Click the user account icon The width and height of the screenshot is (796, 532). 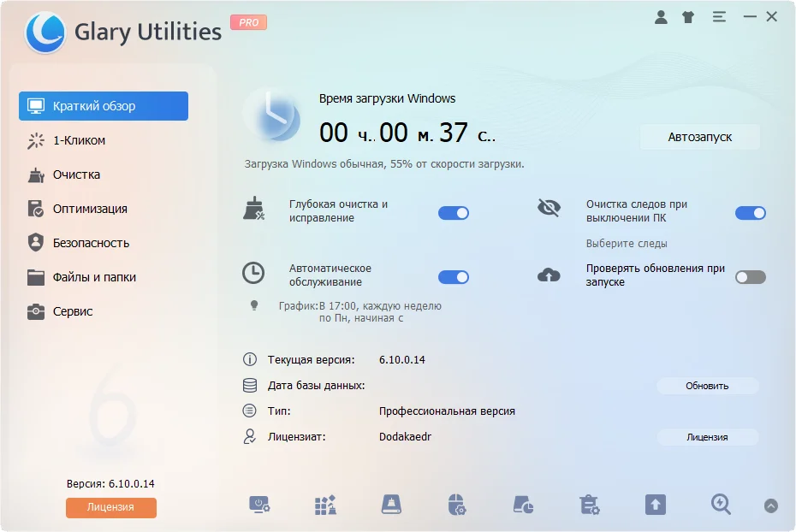click(x=661, y=16)
